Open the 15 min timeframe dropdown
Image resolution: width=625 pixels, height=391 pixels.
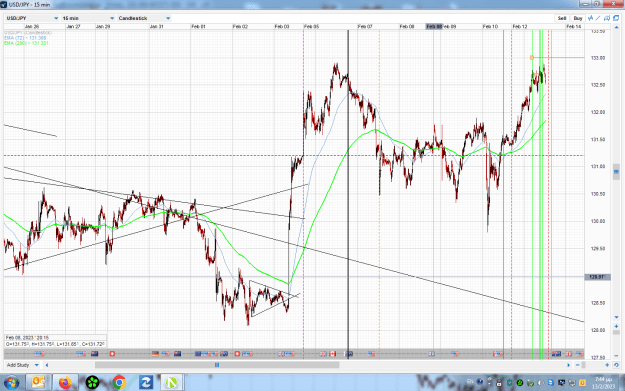[88, 18]
